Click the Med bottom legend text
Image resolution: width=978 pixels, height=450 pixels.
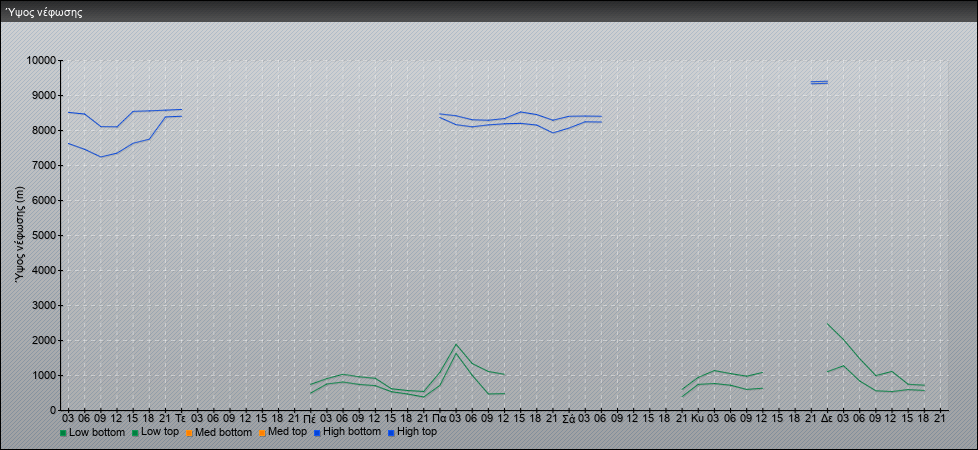pos(222,432)
